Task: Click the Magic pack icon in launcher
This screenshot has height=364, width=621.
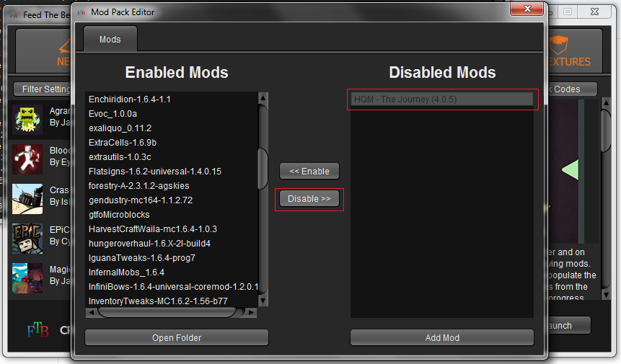Action: (x=27, y=278)
